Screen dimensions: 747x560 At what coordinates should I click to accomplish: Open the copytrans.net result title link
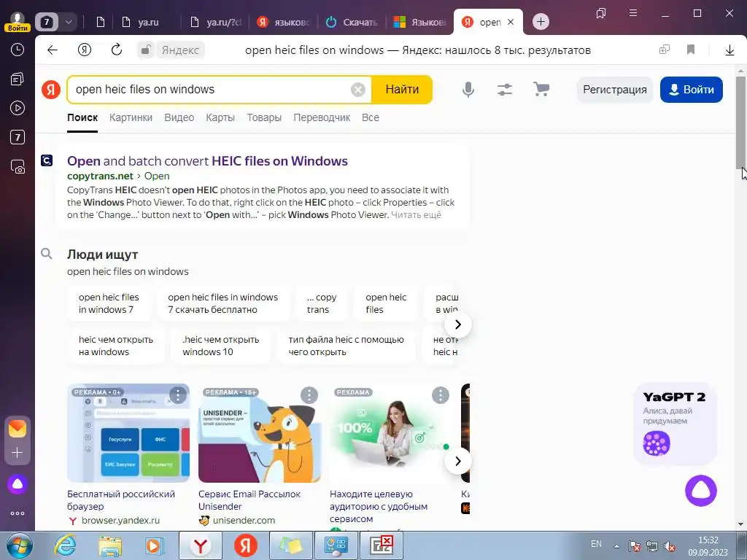(207, 161)
